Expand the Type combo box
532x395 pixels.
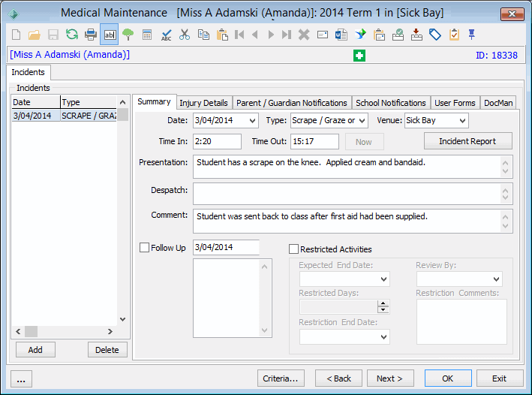click(362, 121)
